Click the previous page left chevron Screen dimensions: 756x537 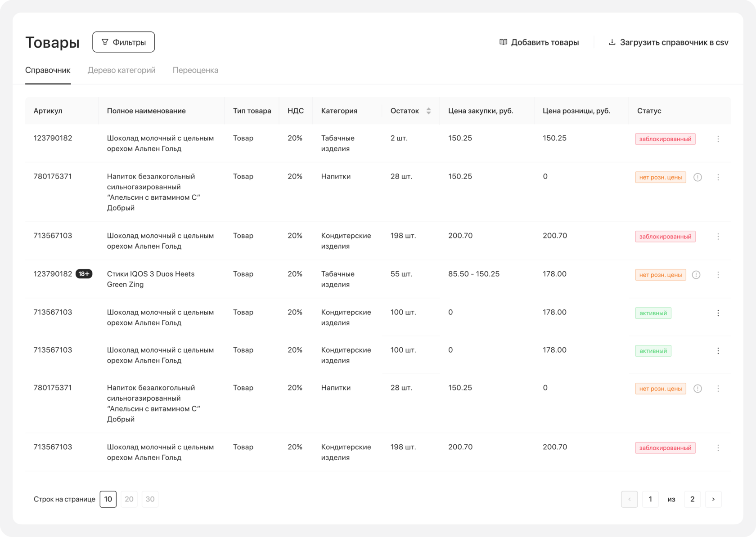click(629, 499)
